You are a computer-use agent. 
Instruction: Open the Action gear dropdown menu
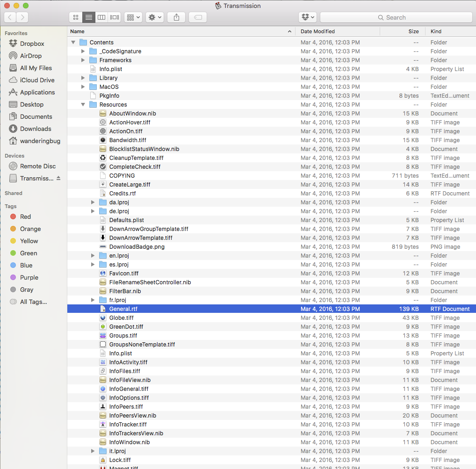pos(155,17)
